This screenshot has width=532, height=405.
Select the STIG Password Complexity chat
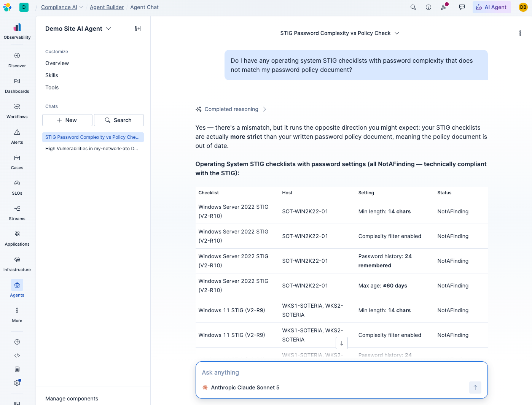pyautogui.click(x=93, y=137)
